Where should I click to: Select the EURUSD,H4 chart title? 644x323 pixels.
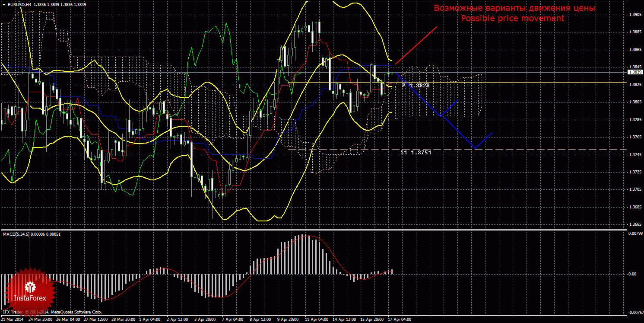click(x=17, y=4)
